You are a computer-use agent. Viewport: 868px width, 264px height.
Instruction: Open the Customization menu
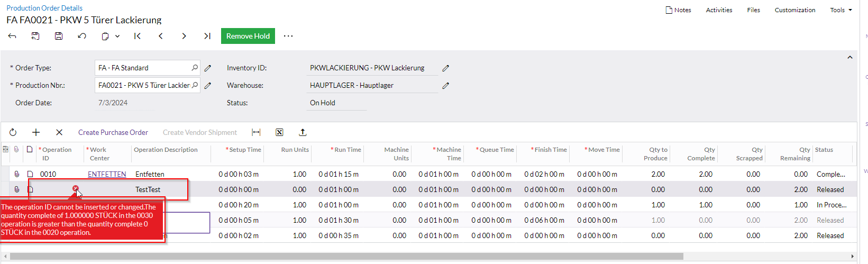coord(795,10)
